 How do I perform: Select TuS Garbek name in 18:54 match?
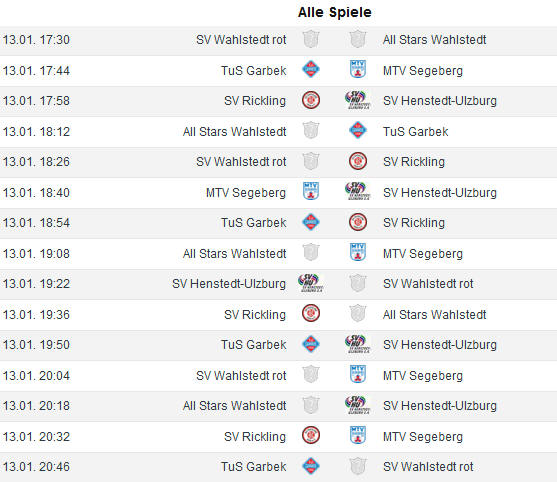pos(254,223)
